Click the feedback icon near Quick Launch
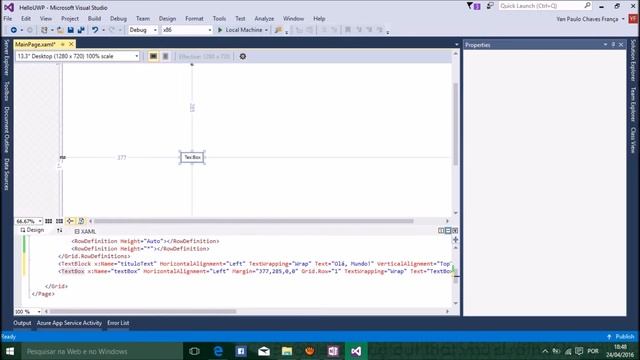 490,6
